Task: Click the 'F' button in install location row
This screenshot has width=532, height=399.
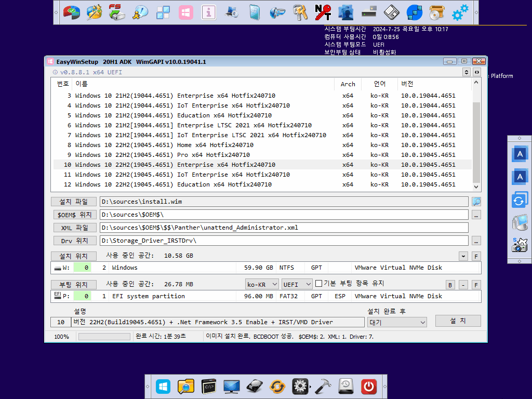Action: [x=476, y=257]
